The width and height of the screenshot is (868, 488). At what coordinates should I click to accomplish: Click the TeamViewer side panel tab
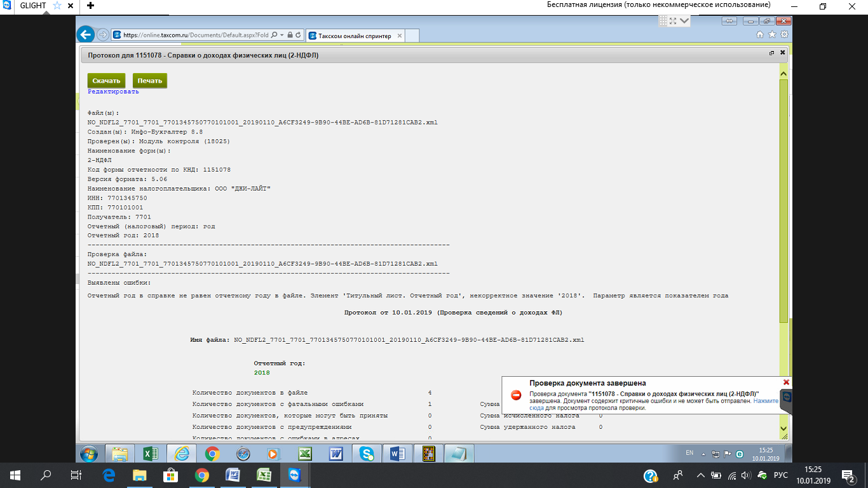tap(787, 400)
